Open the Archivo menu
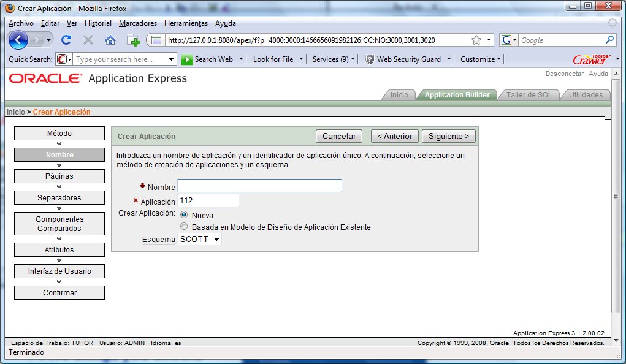This screenshot has width=626, height=364. click(21, 23)
